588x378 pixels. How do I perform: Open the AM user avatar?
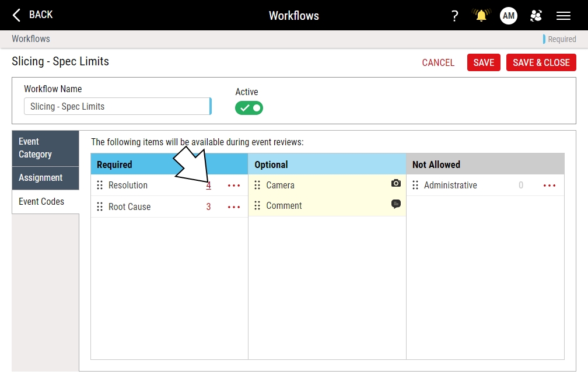(509, 16)
